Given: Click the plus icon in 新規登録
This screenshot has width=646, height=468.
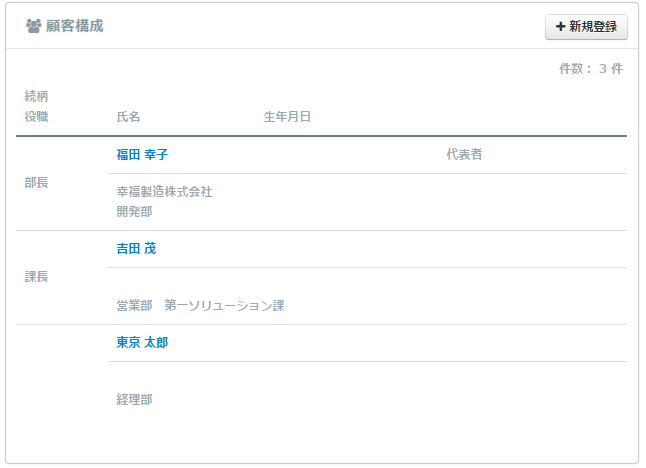Looking at the screenshot, I should pyautogui.click(x=560, y=27).
